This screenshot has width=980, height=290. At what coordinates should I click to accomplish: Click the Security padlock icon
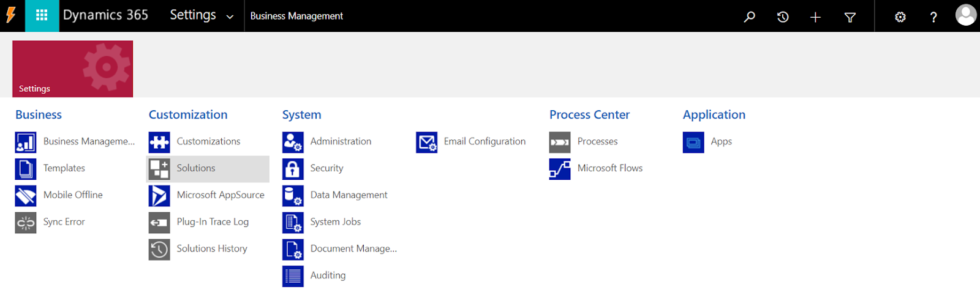[x=293, y=169]
